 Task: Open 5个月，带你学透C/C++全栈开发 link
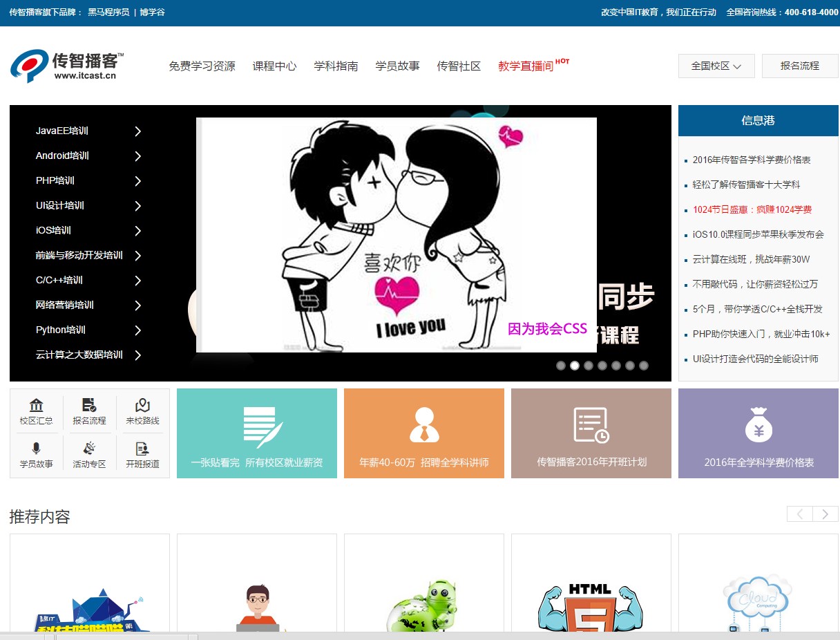(758, 309)
